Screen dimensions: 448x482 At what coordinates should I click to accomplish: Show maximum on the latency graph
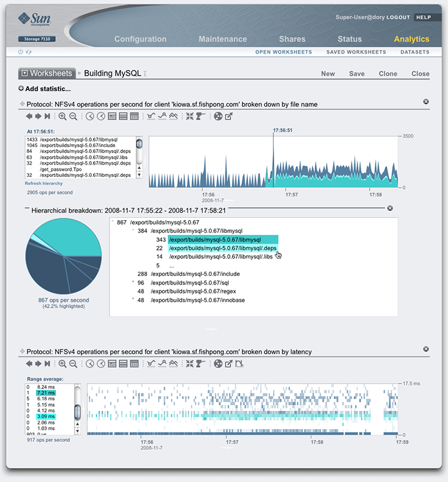click(x=162, y=363)
